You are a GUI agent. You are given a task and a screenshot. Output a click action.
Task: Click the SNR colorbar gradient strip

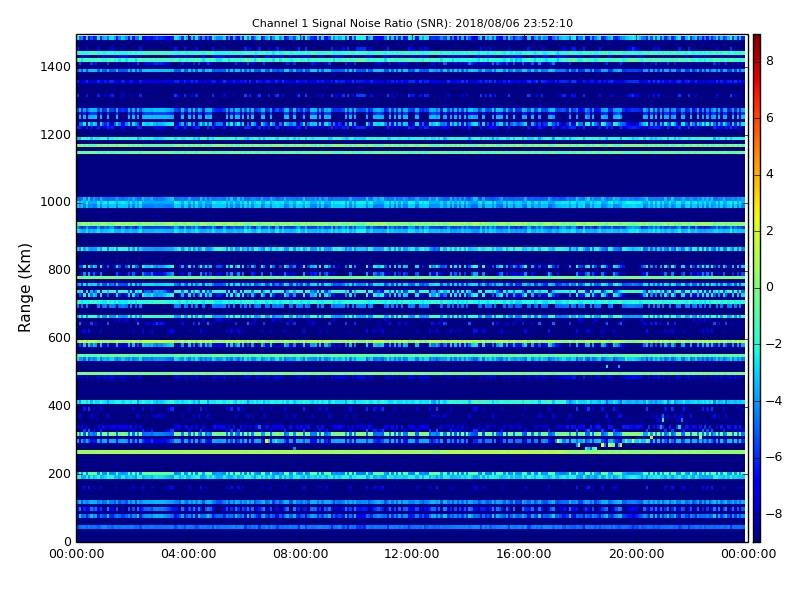coord(757,288)
